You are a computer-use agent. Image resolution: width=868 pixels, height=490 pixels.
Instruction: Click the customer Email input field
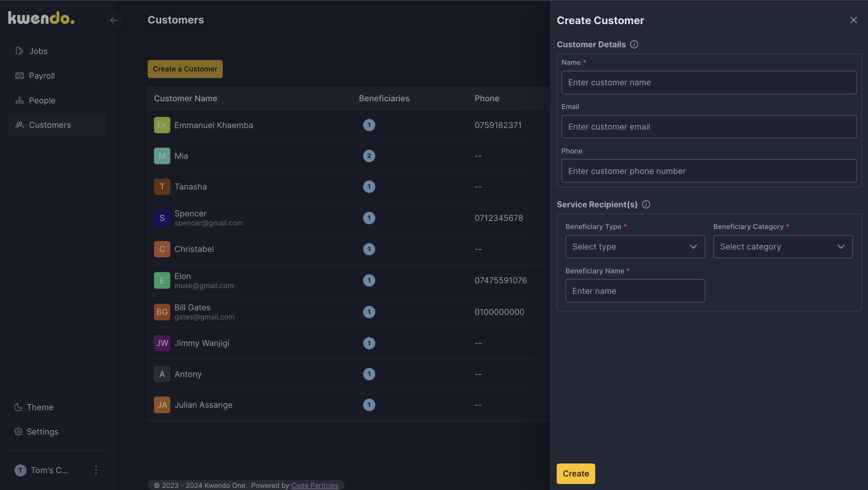coord(709,127)
